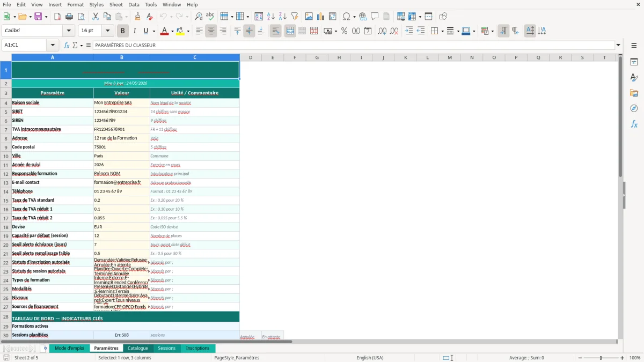Apply the yellow background color swatch
The image size is (644, 362).
click(x=180, y=31)
